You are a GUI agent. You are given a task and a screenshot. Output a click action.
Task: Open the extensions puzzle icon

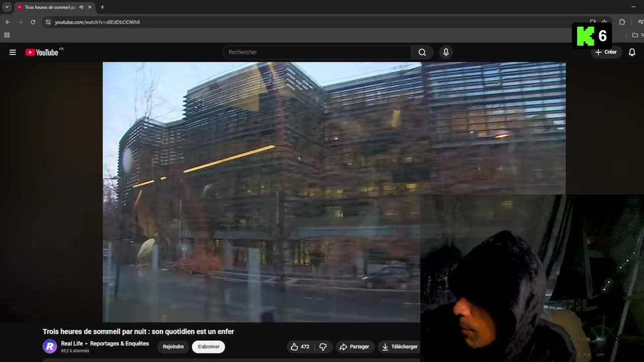click(622, 22)
